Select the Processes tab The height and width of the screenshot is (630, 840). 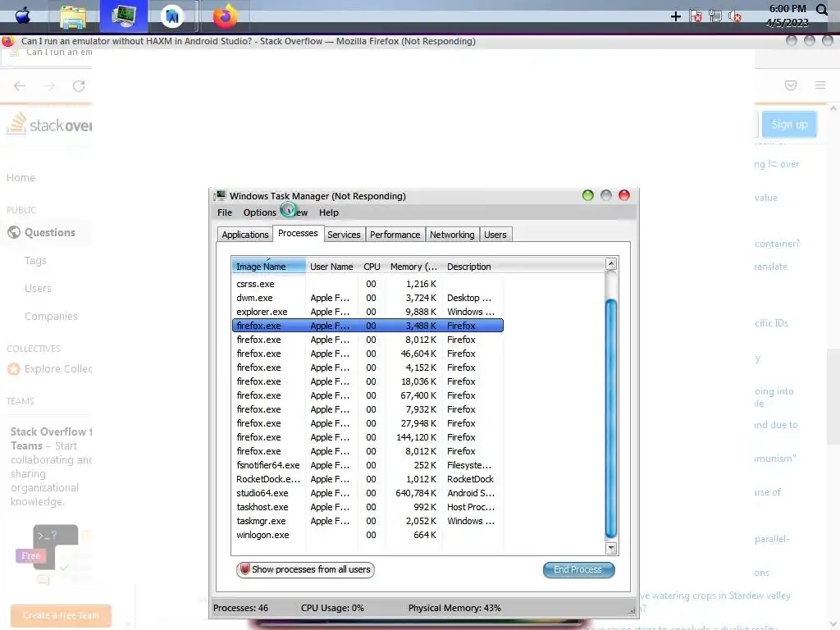pos(298,233)
